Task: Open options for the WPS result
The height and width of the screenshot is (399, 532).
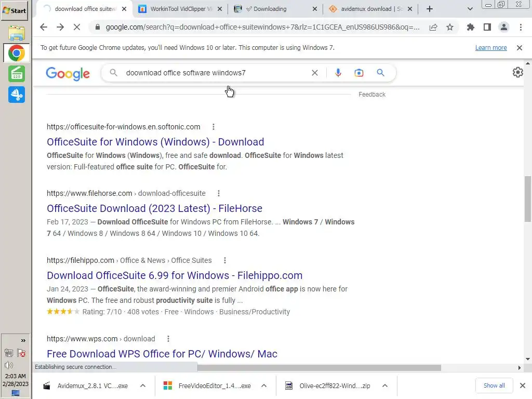Action: click(x=168, y=339)
